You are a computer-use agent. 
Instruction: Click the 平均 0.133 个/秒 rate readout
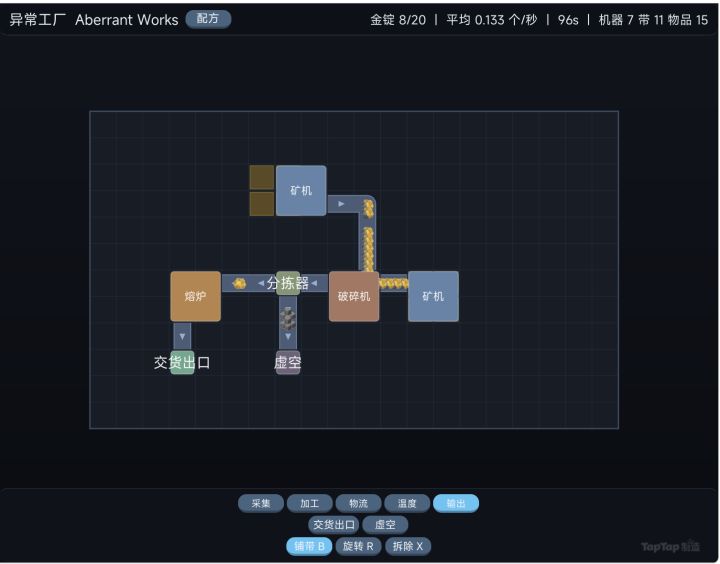pos(491,20)
